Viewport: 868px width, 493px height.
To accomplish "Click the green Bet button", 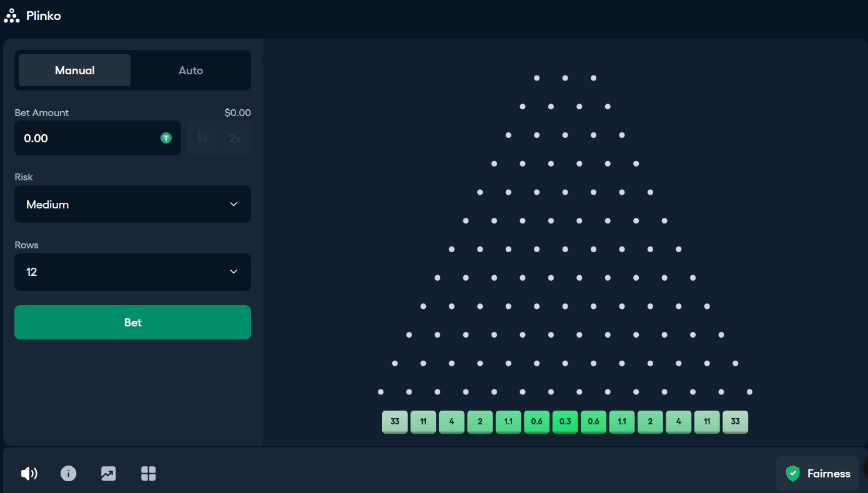I will tap(132, 322).
